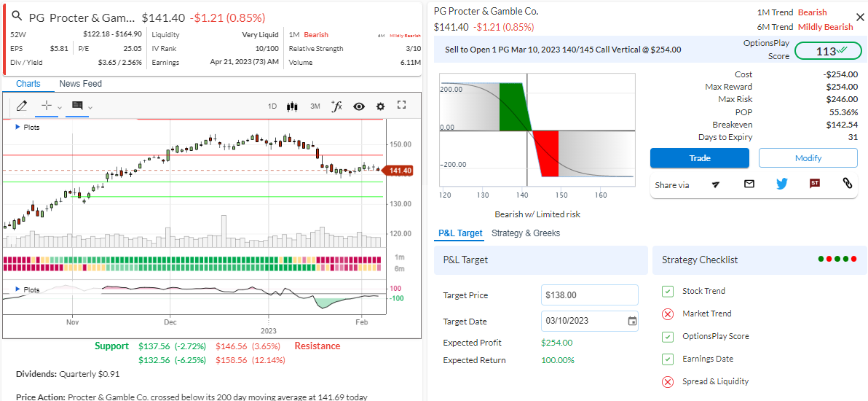Image resolution: width=868 pixels, height=401 pixels.
Task: Expand the Plots triangle in lower indicator
Action: point(17,289)
